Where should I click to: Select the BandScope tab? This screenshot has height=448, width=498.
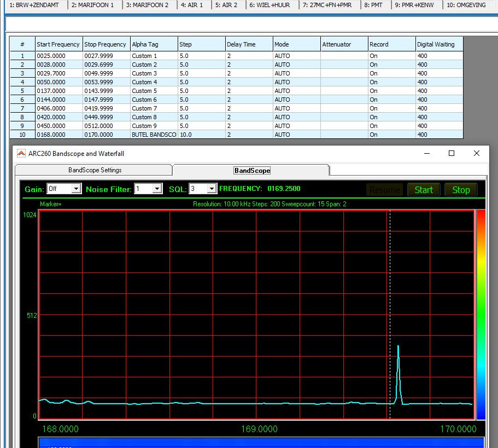click(252, 170)
